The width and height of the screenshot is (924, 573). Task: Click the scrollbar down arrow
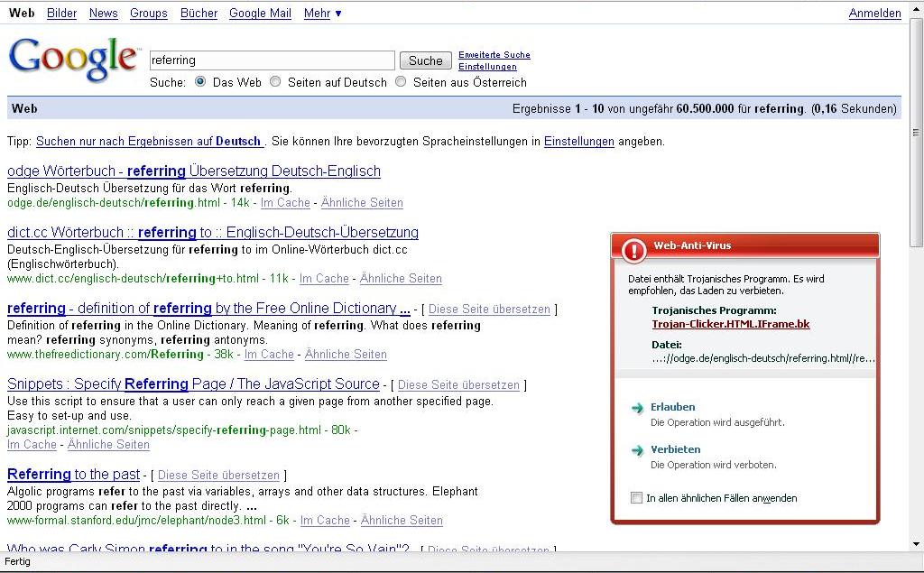click(916, 544)
